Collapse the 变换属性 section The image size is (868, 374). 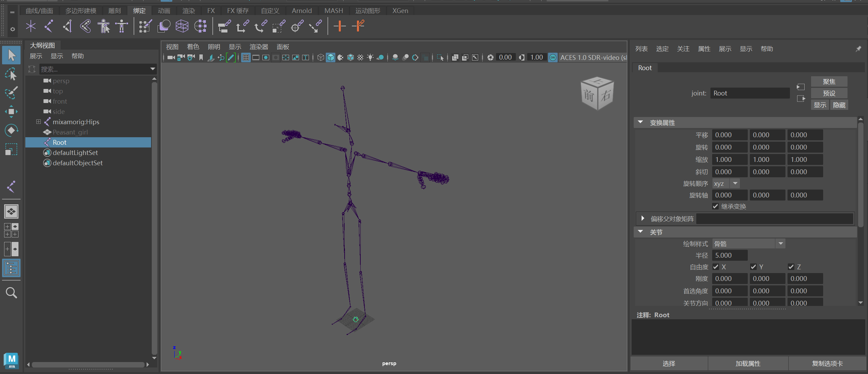(x=640, y=122)
